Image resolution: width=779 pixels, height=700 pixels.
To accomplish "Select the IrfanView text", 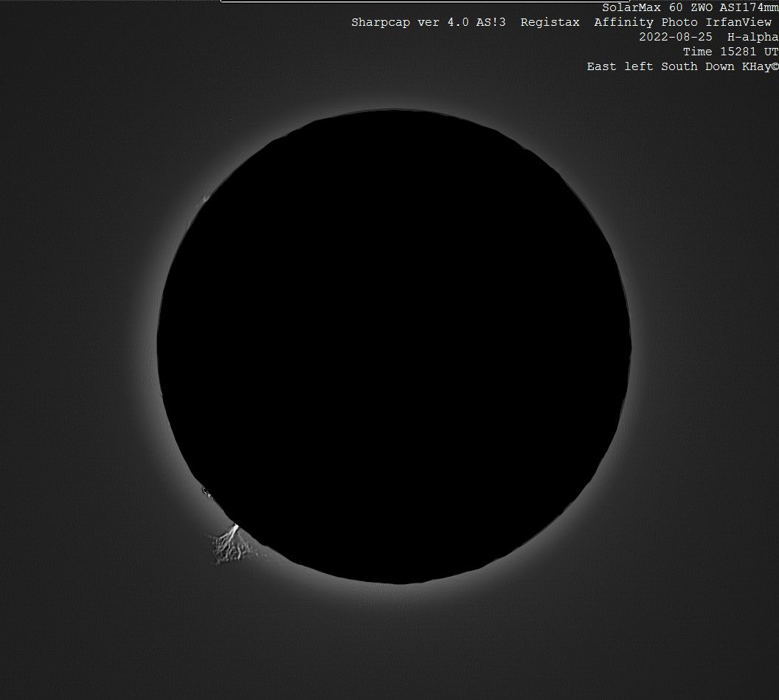I will (x=738, y=22).
